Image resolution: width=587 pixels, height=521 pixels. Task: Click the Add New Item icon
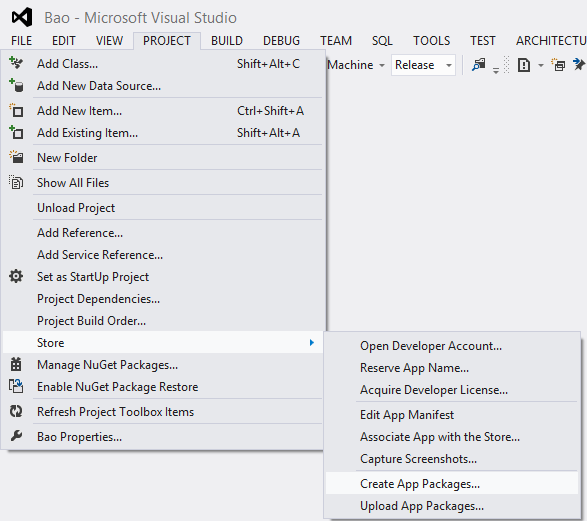pyautogui.click(x=16, y=110)
